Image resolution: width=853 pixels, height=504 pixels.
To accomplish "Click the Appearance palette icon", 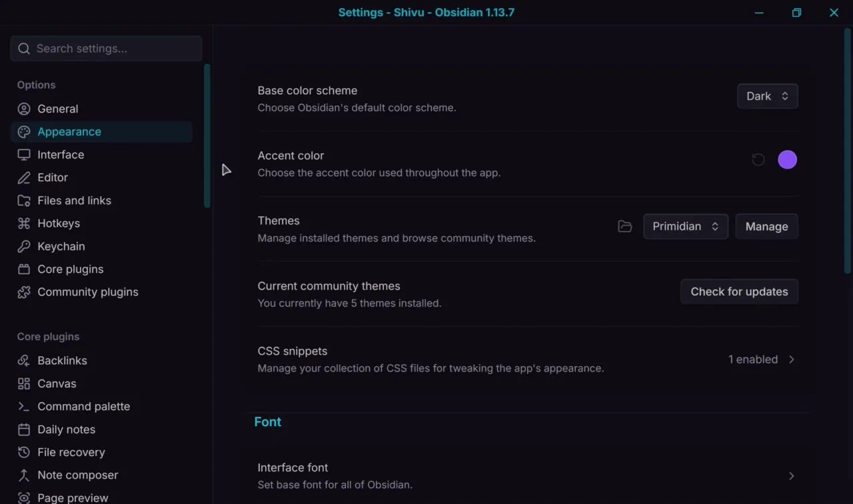I will (24, 132).
